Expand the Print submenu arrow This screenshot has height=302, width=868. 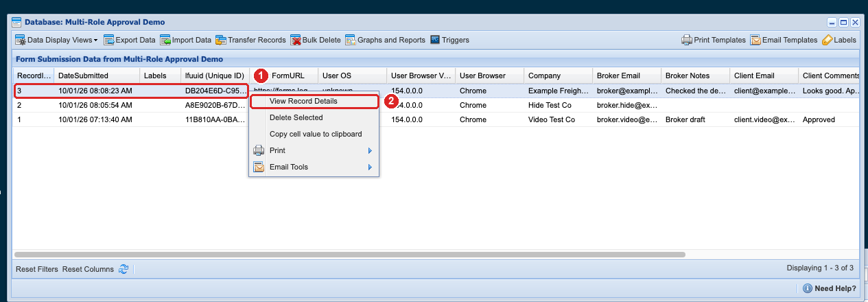point(370,150)
